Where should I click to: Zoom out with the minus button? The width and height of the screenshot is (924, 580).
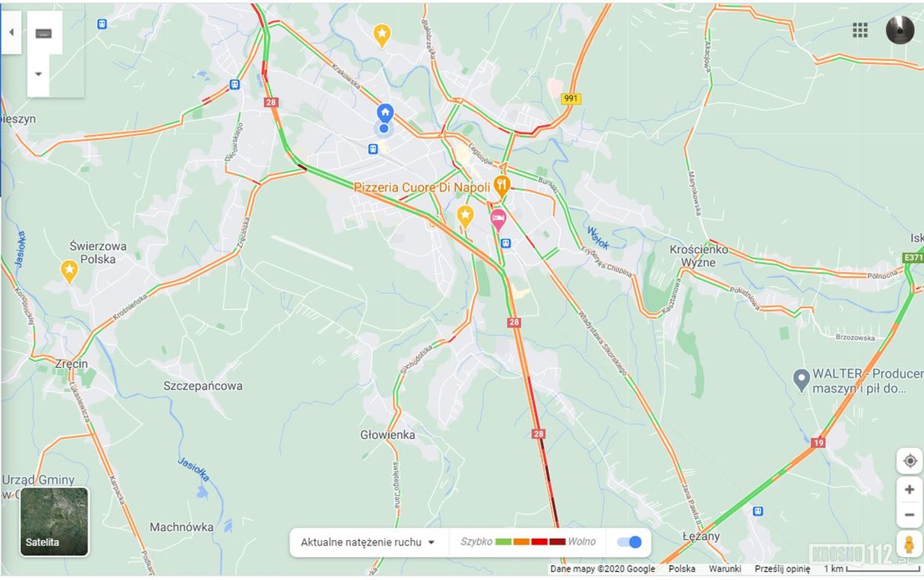[910, 515]
